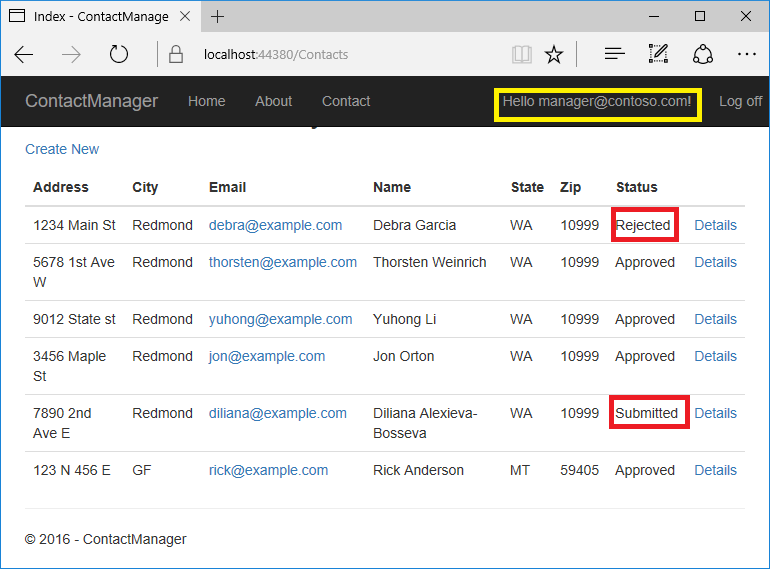Click the Make a Web Note icon

coord(658,54)
